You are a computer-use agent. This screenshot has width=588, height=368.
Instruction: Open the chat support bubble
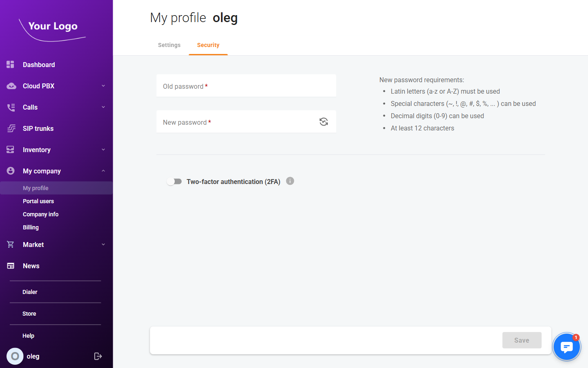coord(567,346)
